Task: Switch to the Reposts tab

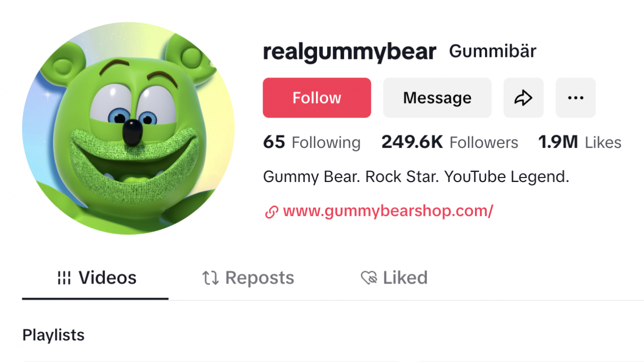Action: pyautogui.click(x=248, y=278)
